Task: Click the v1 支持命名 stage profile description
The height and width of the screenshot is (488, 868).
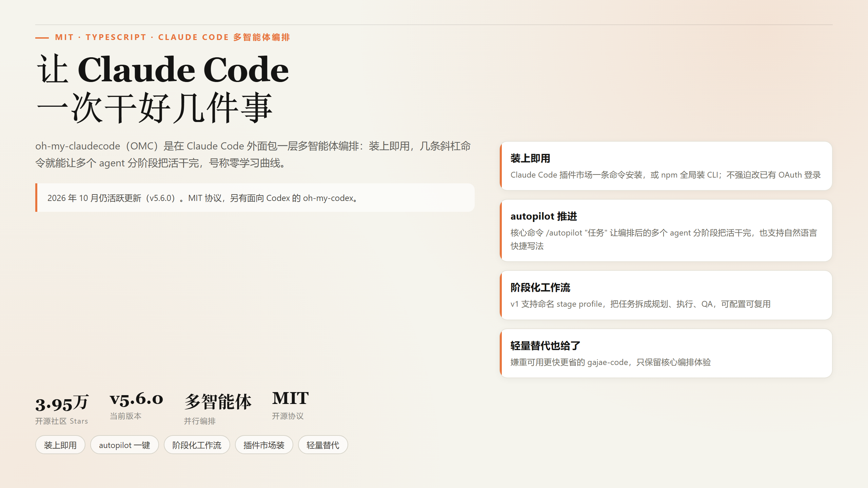Action: [640, 304]
